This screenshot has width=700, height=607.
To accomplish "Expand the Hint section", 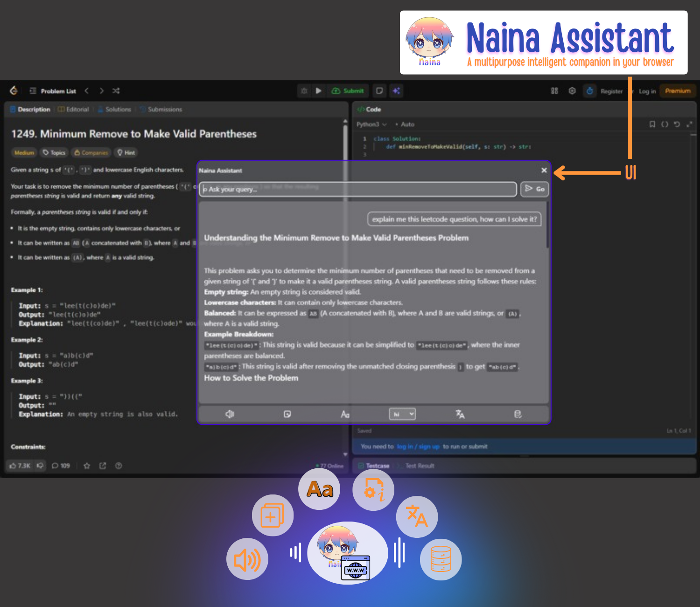I will pyautogui.click(x=126, y=153).
